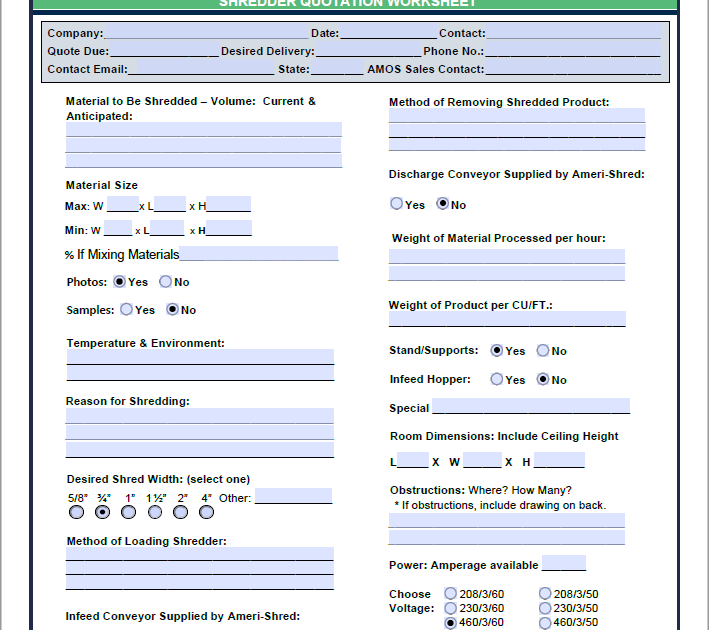
Task: Click second Temperature & Environment line
Action: (200, 373)
